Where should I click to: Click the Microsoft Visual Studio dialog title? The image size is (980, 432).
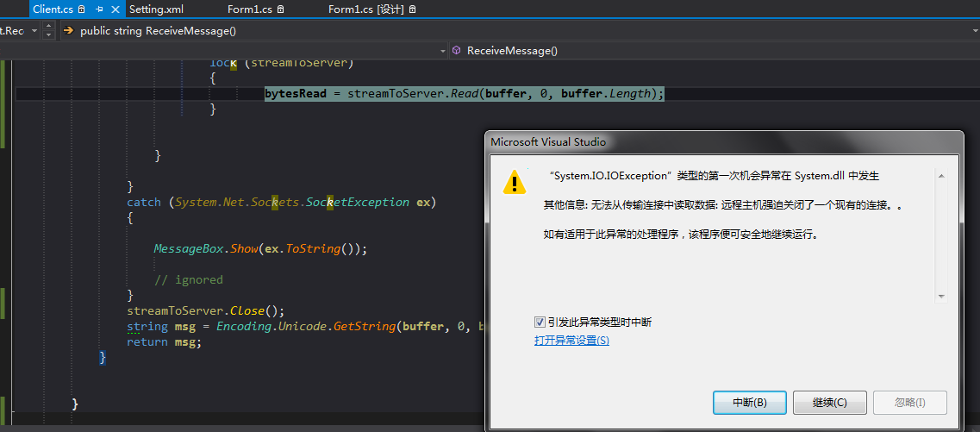click(x=548, y=142)
